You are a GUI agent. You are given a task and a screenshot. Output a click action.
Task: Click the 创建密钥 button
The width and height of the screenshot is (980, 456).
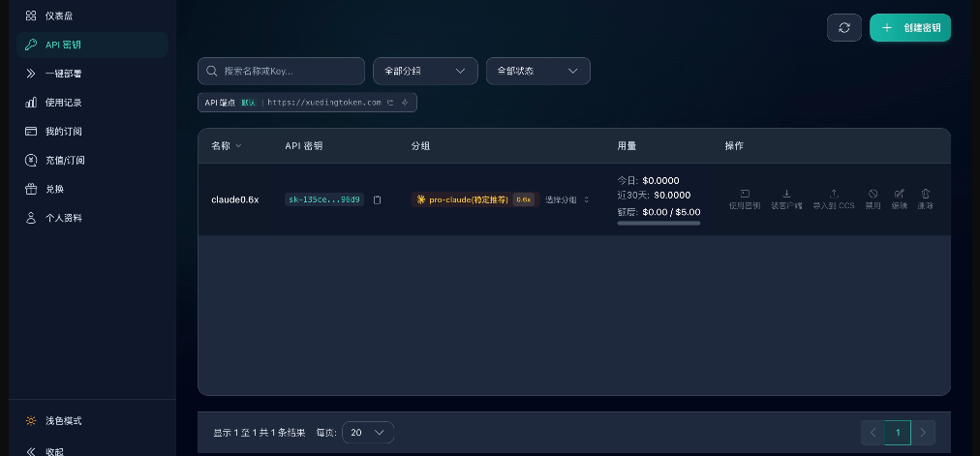[910, 28]
